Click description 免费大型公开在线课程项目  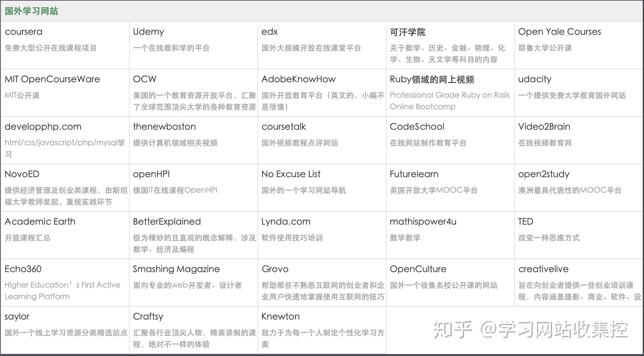point(50,48)
